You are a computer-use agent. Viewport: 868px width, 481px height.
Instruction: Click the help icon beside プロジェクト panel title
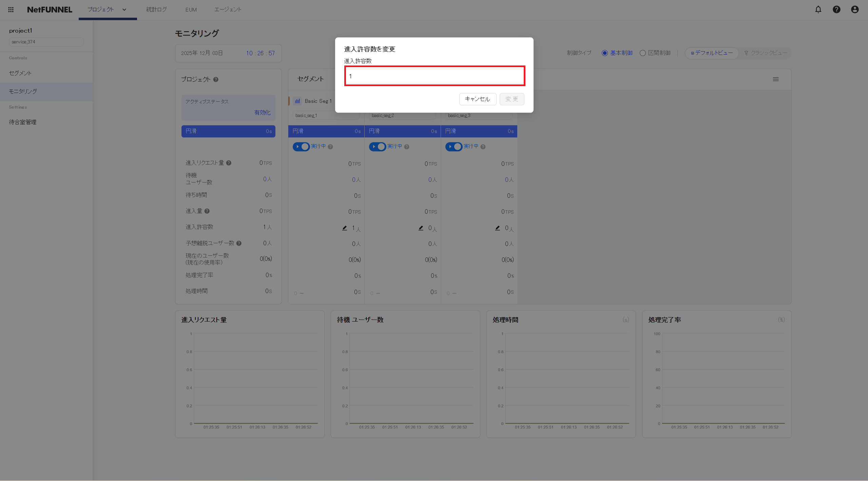pyautogui.click(x=216, y=79)
